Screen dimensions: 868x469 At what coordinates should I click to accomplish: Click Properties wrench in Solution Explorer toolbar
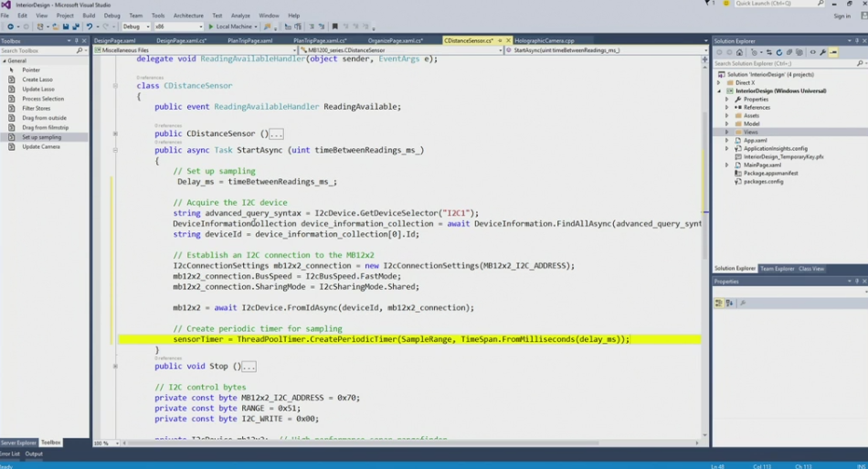click(x=823, y=53)
